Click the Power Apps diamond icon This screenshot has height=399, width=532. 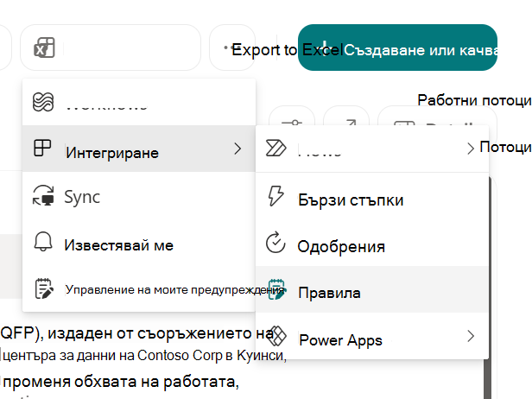(277, 336)
